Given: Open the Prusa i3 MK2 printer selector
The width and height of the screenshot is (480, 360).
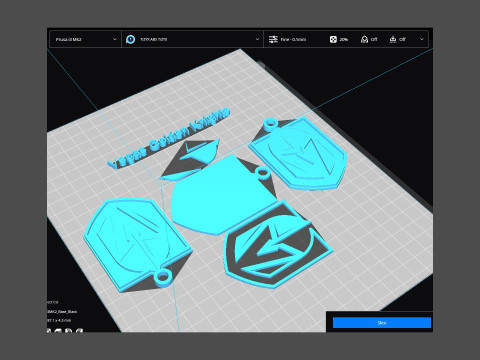Looking at the screenshot, I should [x=85, y=39].
